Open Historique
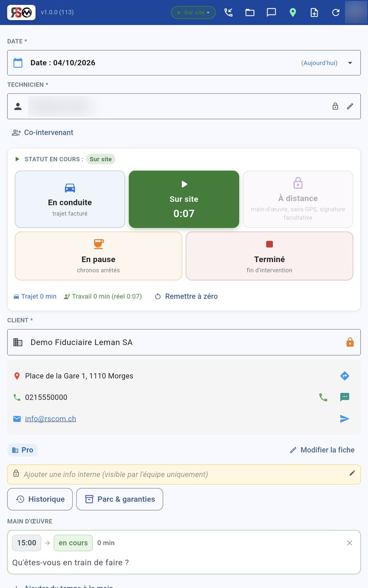Screen dimensions: 368x588 40,499
